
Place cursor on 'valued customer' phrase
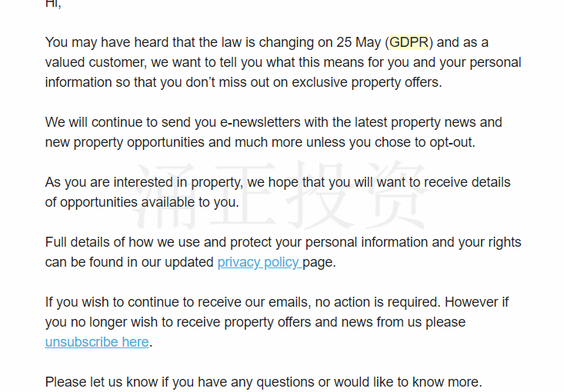95,62
